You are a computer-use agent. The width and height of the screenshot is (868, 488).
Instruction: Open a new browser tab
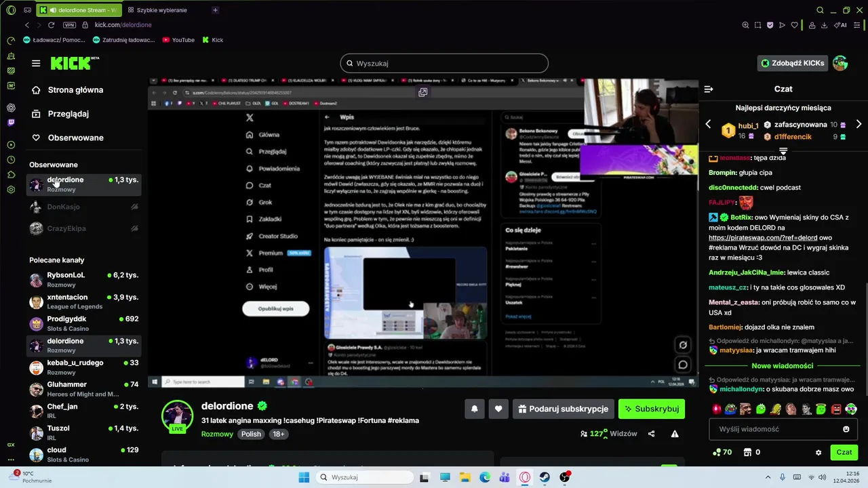(x=215, y=10)
